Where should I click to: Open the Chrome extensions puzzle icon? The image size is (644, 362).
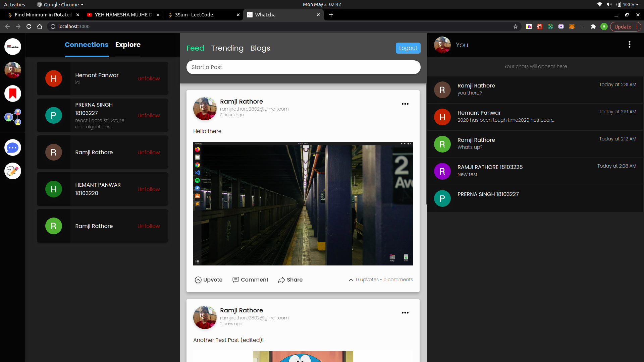click(593, 26)
